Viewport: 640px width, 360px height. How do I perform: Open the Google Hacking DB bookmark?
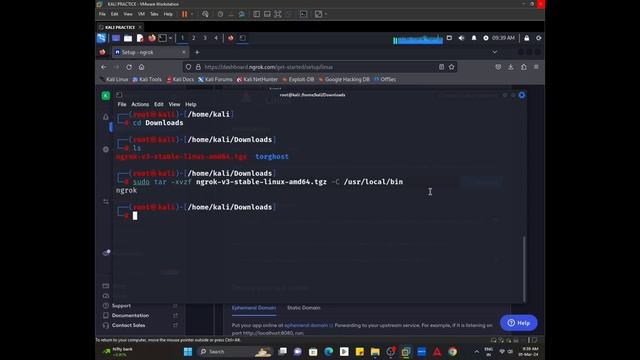pos(344,80)
